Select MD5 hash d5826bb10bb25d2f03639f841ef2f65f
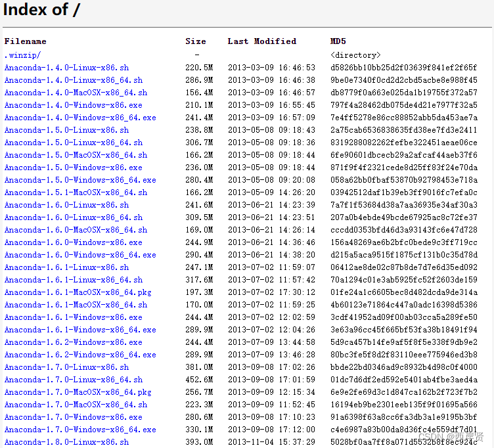494x448 pixels. point(404,68)
